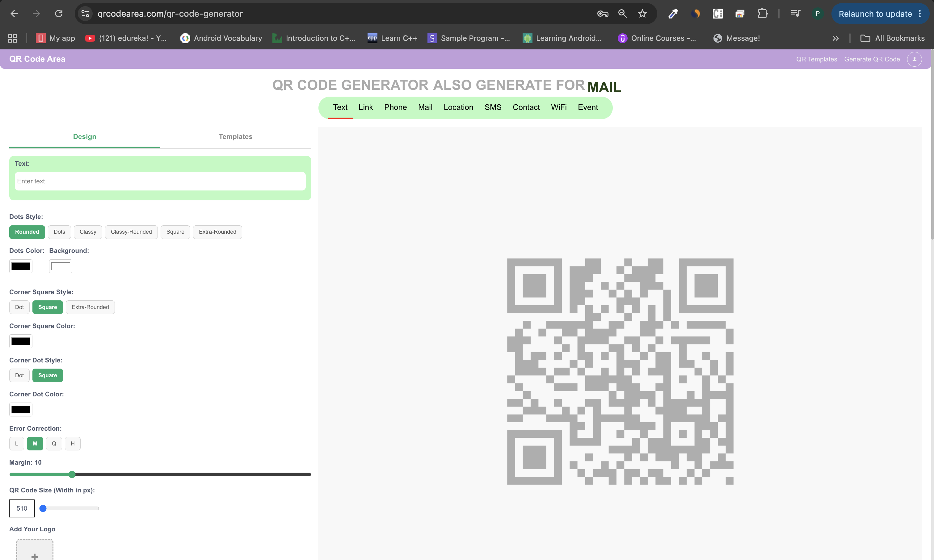Open the Android Vocabulary bookmark
The image size is (934, 560).
point(221,38)
